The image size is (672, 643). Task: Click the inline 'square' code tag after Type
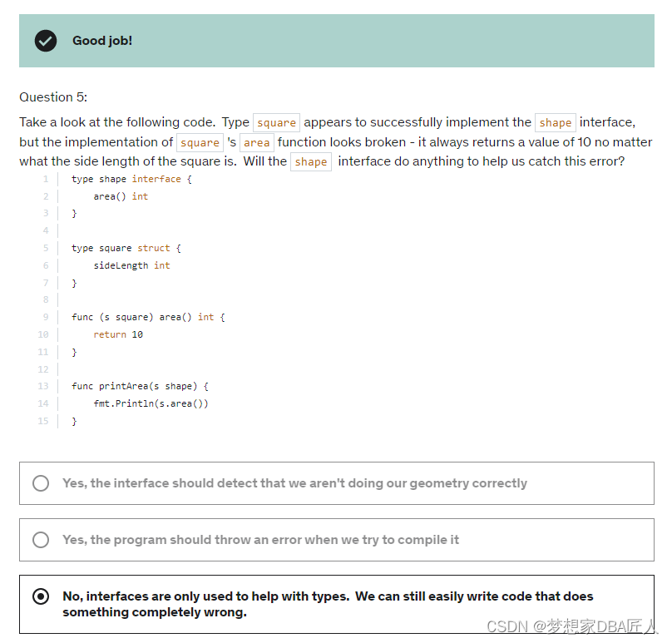click(x=276, y=122)
